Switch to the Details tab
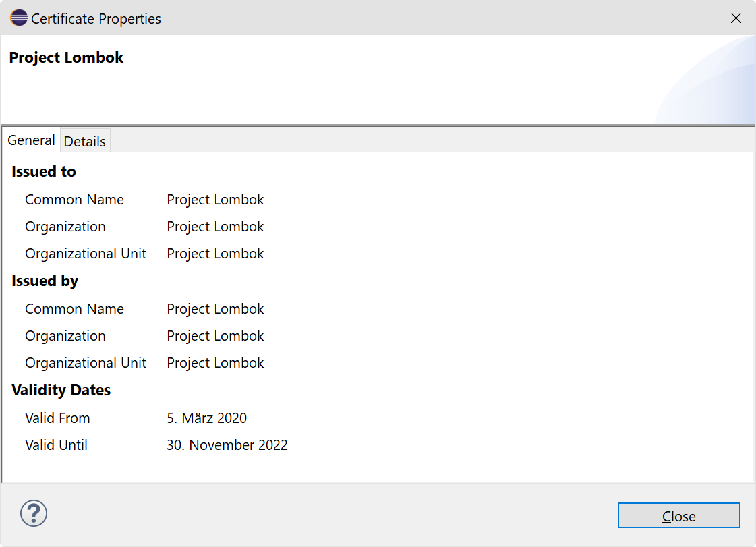Screen dimensions: 756x547 [x=84, y=140]
